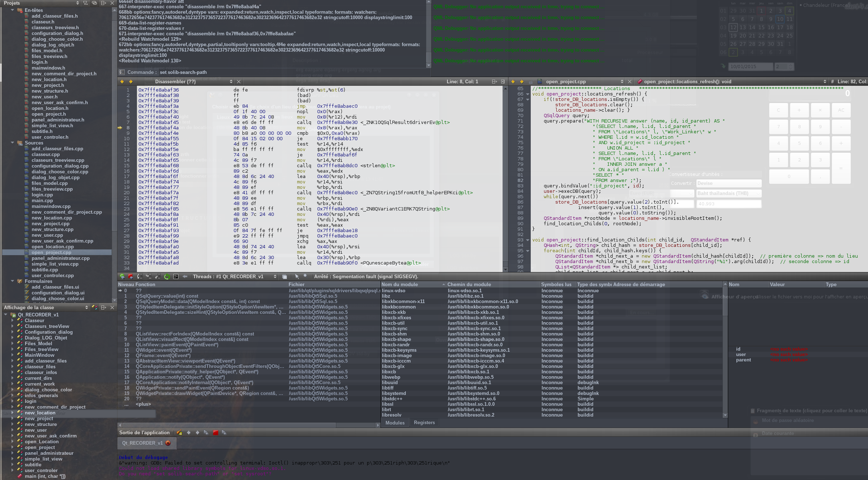Go forward in Disassembler editor history
Viewport: 868px width, 480px height.
(131, 81)
